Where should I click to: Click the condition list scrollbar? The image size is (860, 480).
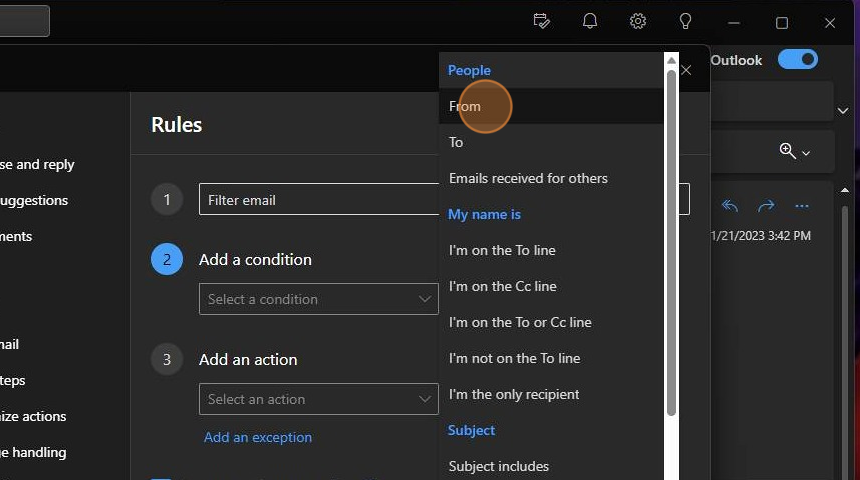[x=672, y=240]
